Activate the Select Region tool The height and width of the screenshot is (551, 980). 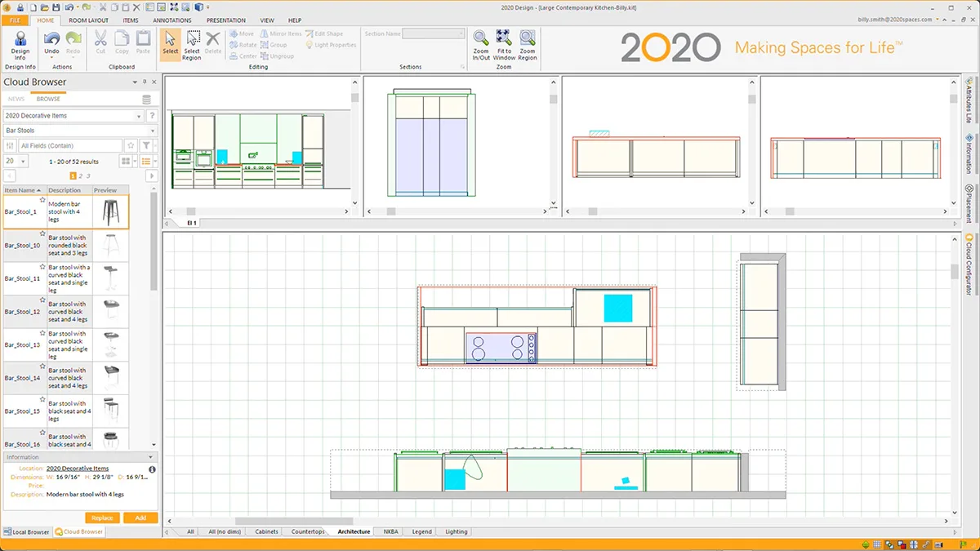point(192,43)
